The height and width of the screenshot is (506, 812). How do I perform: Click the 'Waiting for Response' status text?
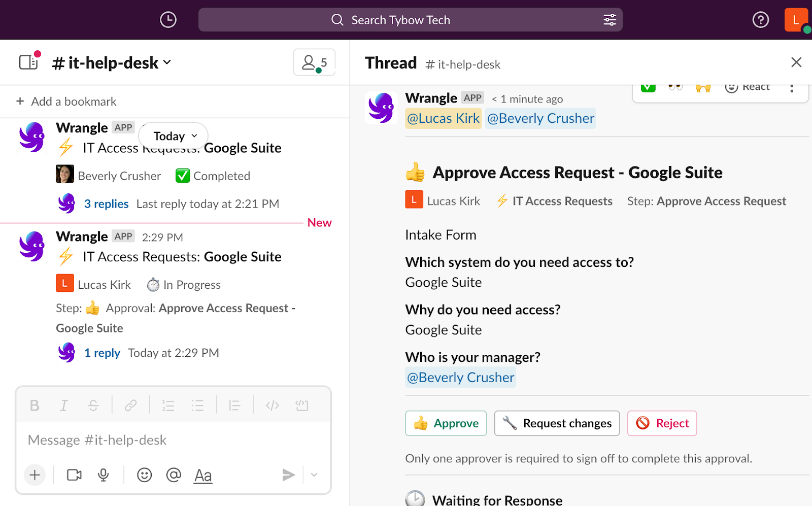click(497, 500)
